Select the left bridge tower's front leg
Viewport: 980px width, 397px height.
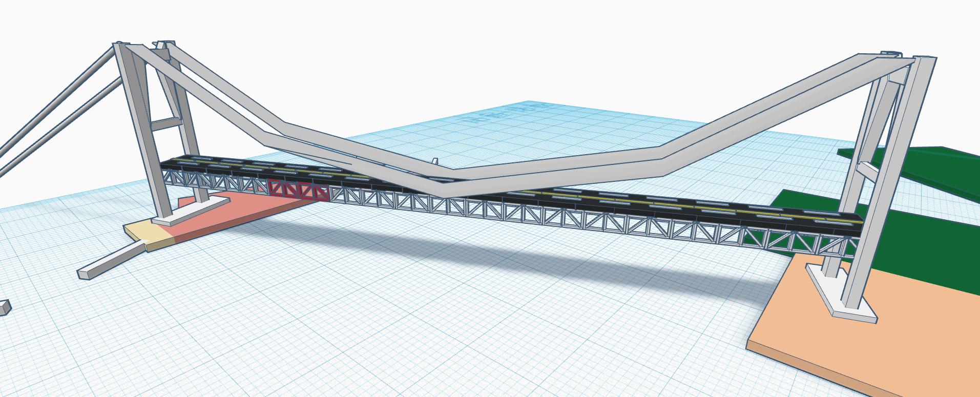(x=143, y=131)
